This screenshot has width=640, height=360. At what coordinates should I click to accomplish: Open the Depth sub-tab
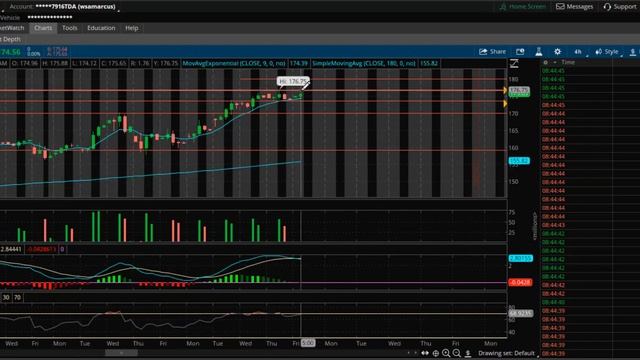tap(11, 39)
